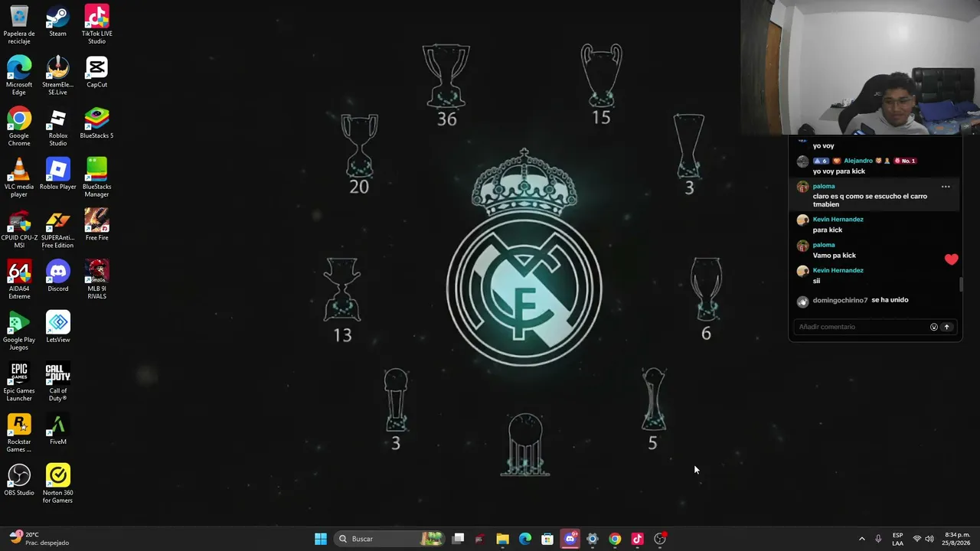This screenshot has width=980, height=551.
Task: Show hidden system tray icons
Action: 861,539
